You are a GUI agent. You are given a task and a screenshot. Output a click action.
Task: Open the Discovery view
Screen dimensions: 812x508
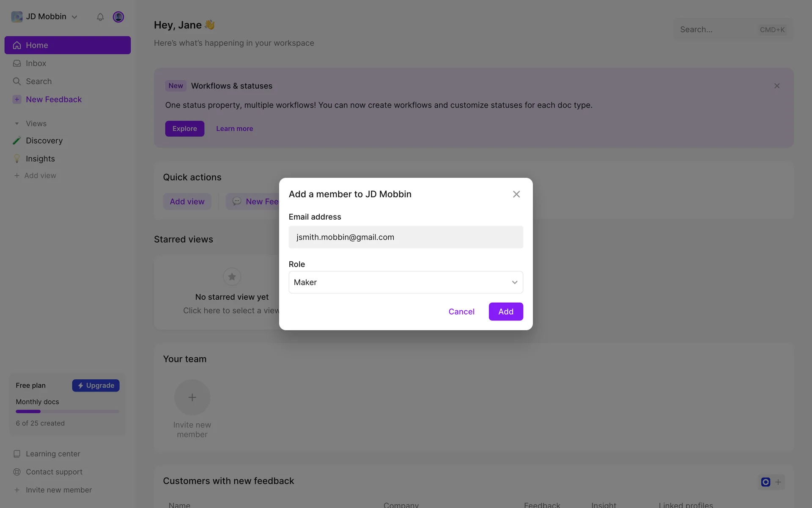[x=44, y=141]
